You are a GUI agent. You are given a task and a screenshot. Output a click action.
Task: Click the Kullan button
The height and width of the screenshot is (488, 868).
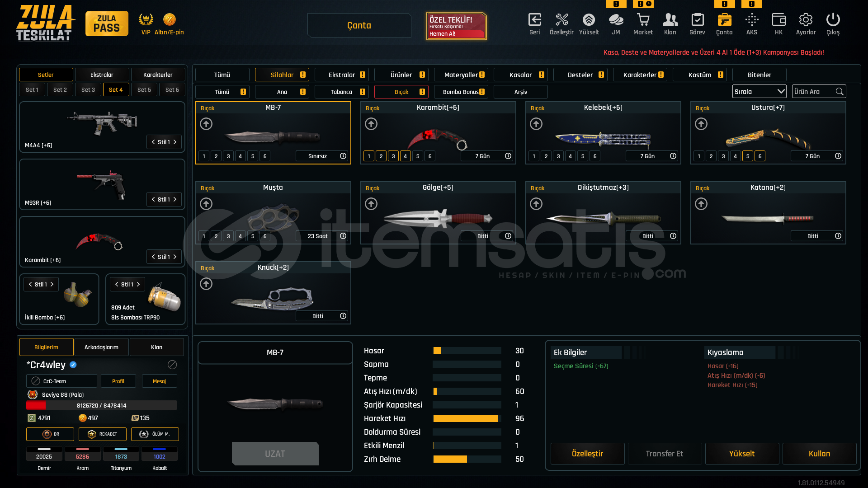819,454
